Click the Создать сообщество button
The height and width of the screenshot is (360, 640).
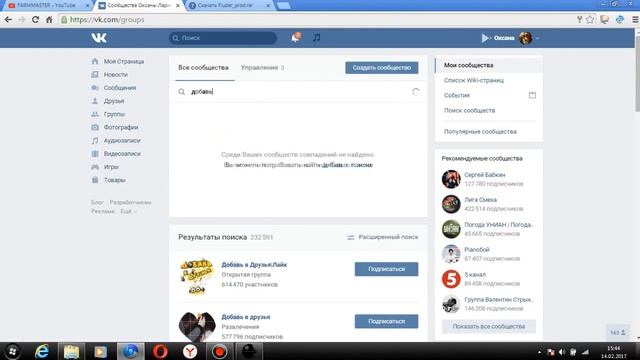coord(382,68)
